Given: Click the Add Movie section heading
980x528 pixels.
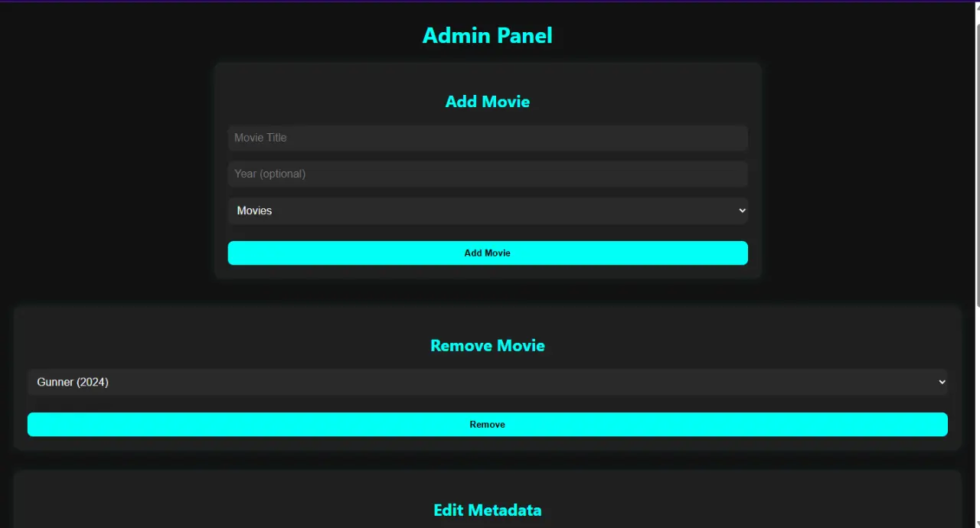Looking at the screenshot, I should coord(488,102).
